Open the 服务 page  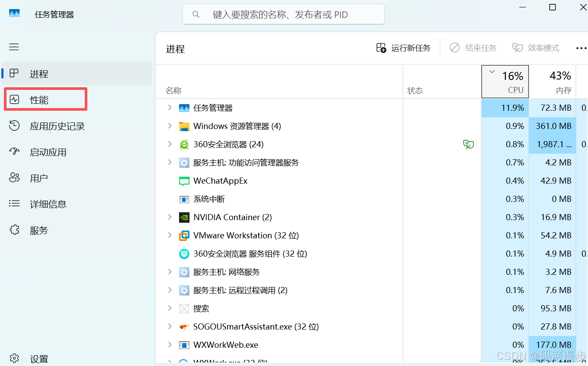pos(77,231)
